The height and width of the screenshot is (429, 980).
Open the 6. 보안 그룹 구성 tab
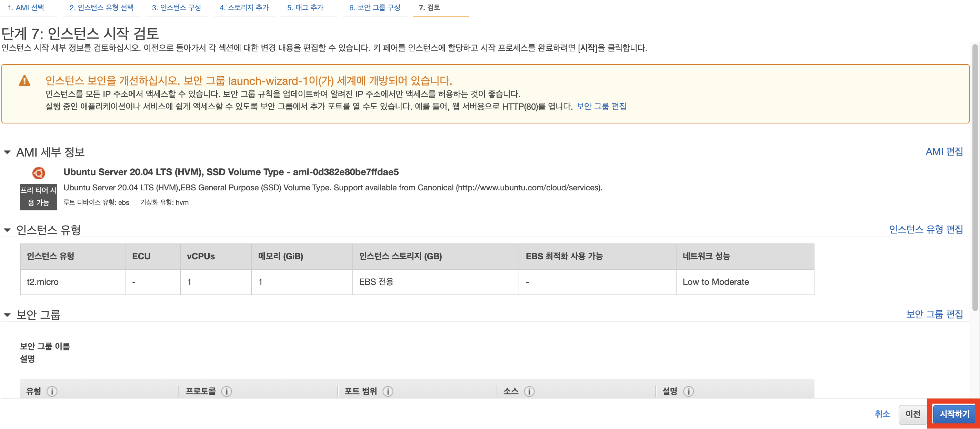click(x=374, y=8)
